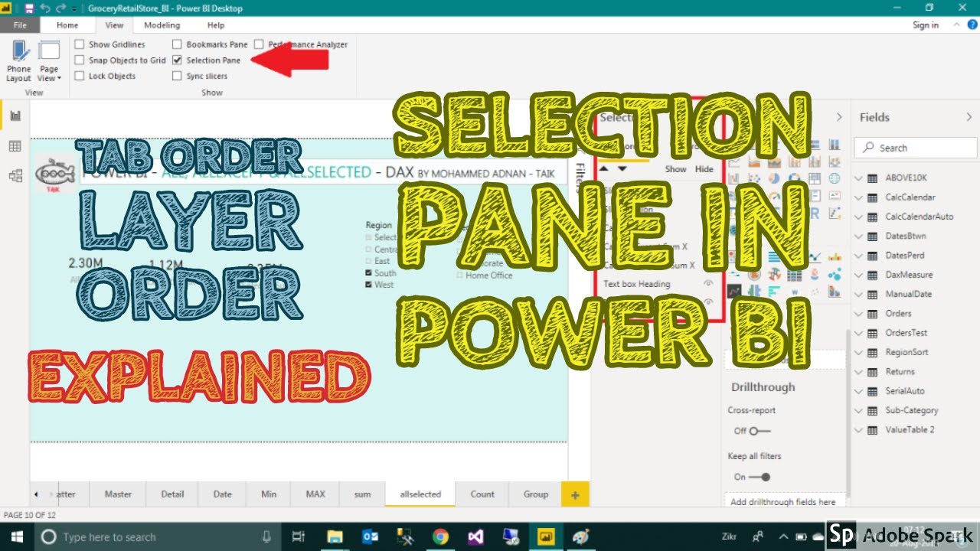The width and height of the screenshot is (980, 551).
Task: Go to the Master page tab
Action: [x=118, y=494]
